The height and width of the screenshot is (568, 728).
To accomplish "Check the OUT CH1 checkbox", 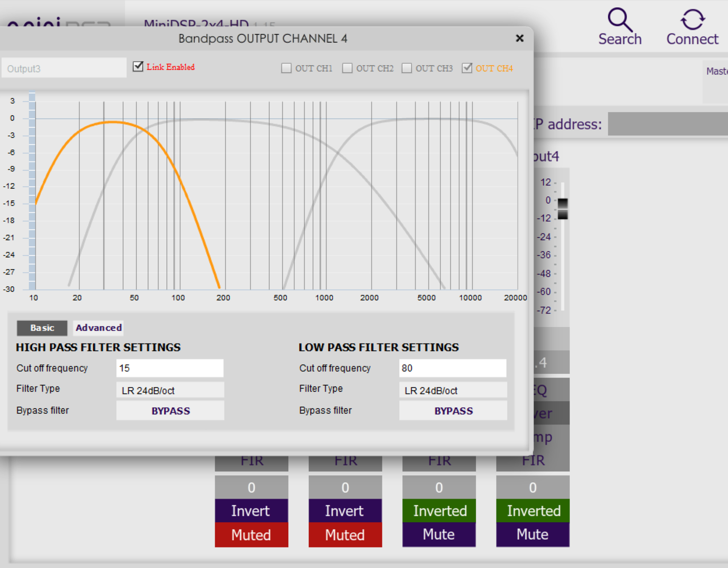I will tap(286, 68).
